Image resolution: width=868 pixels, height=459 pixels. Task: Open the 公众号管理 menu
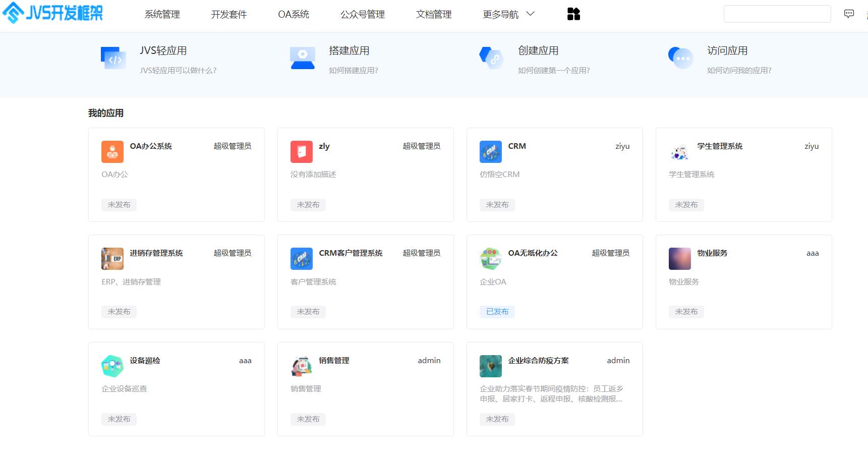363,15
